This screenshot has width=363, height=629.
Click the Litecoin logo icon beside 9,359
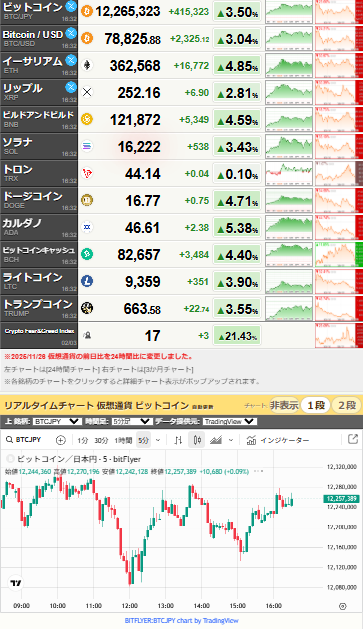[x=87, y=281]
